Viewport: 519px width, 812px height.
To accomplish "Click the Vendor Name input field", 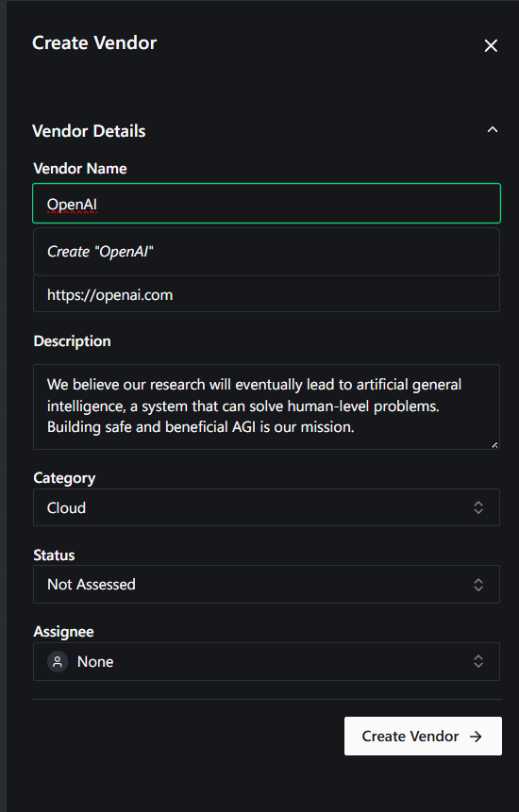I will [x=266, y=204].
